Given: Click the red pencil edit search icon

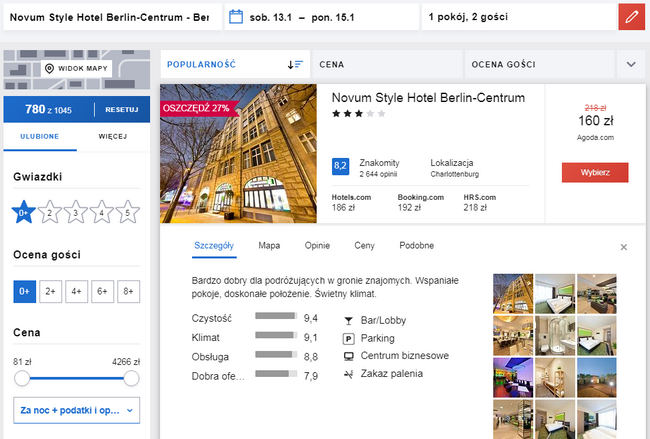Looking at the screenshot, I should click(632, 17).
